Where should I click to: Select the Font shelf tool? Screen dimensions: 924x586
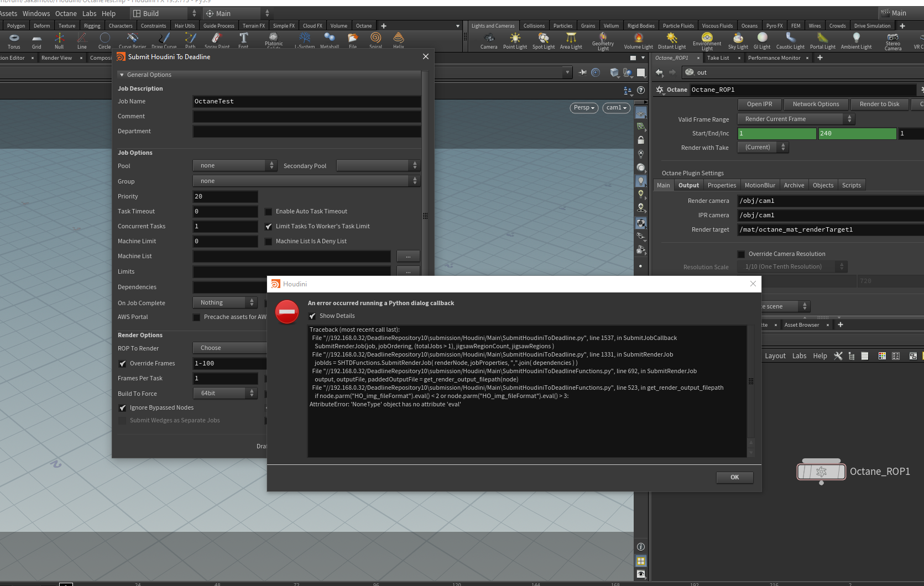tap(243, 40)
